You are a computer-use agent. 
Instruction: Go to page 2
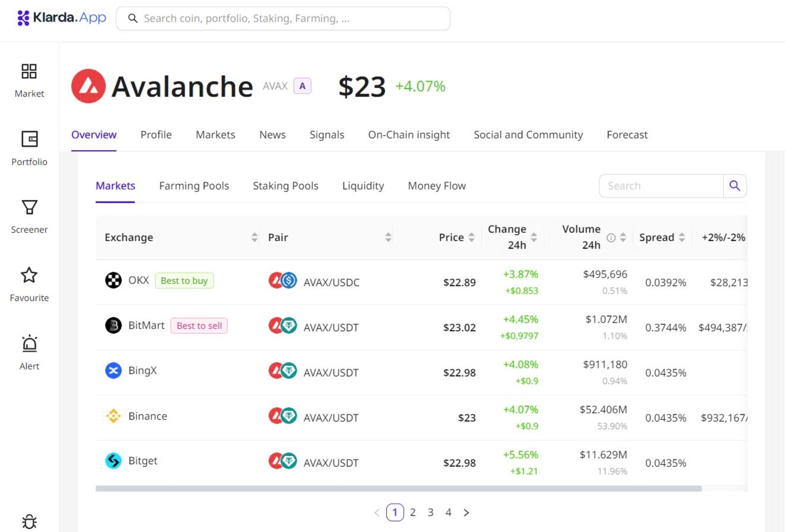point(413,512)
